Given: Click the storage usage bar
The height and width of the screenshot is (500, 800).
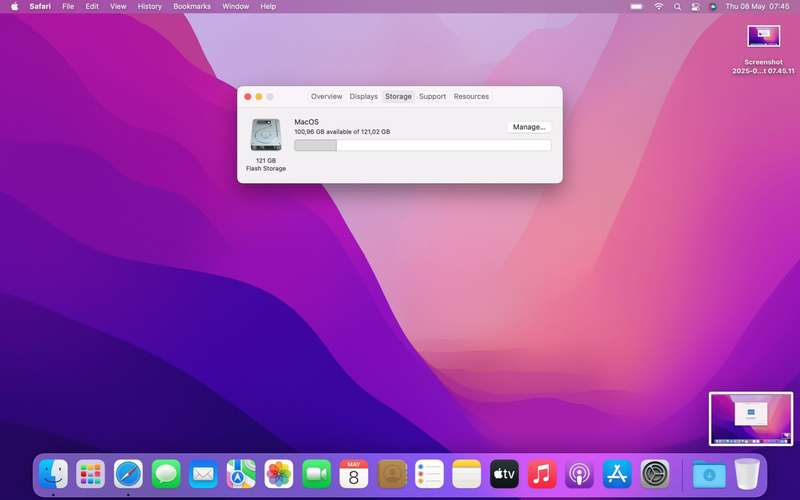Looking at the screenshot, I should [x=422, y=145].
